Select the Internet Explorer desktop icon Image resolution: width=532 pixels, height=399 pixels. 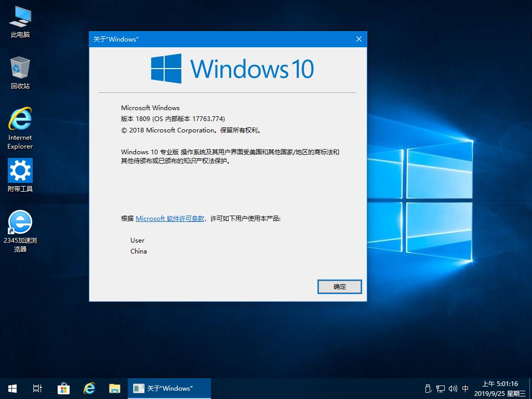[x=20, y=128]
